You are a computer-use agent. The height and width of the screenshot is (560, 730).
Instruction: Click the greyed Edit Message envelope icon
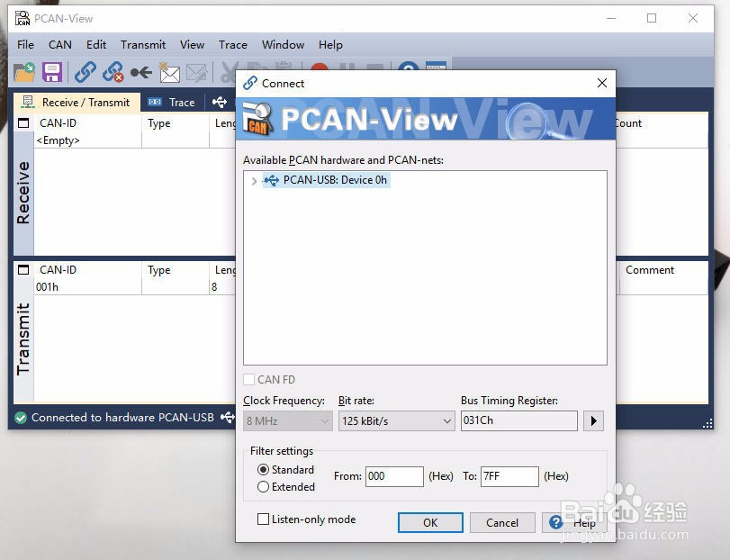(196, 73)
